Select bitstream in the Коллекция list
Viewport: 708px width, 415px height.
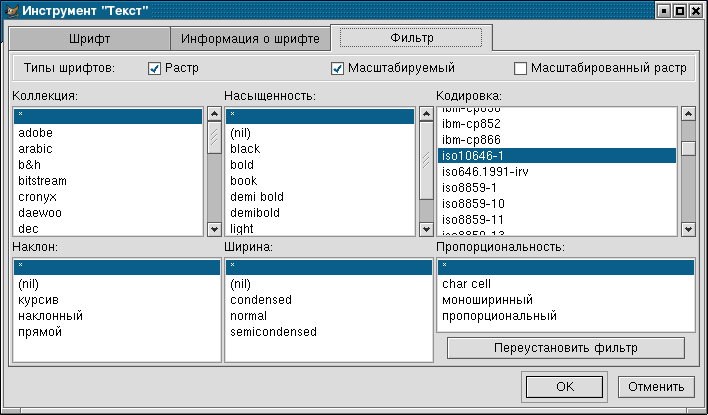click(108, 181)
